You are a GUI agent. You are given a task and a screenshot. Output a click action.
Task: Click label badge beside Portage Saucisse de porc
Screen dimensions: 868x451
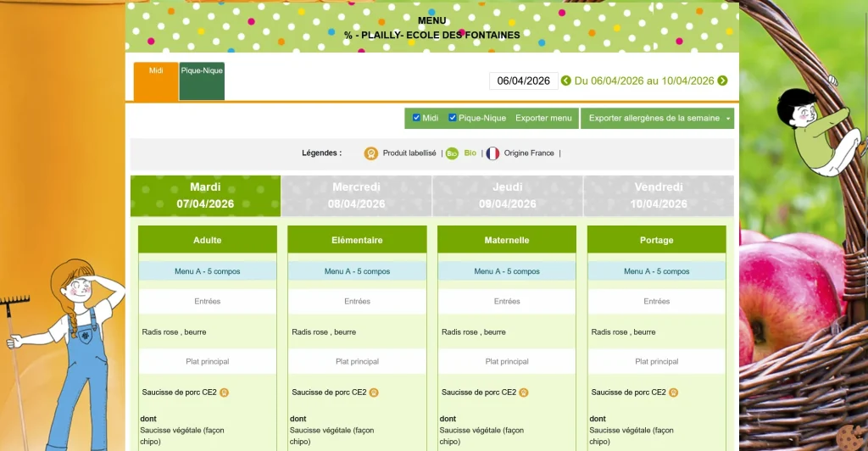click(673, 393)
